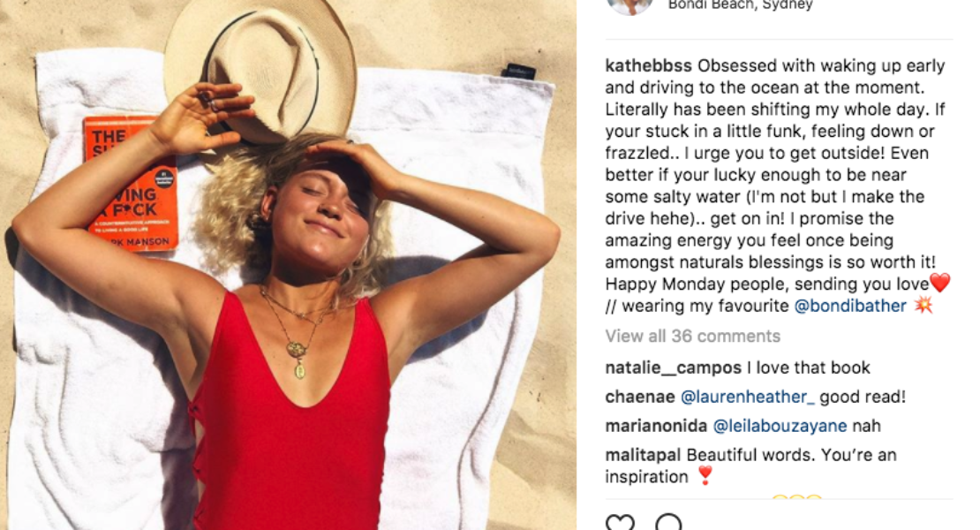Click the heart like icon
980x530 pixels.
click(x=620, y=523)
